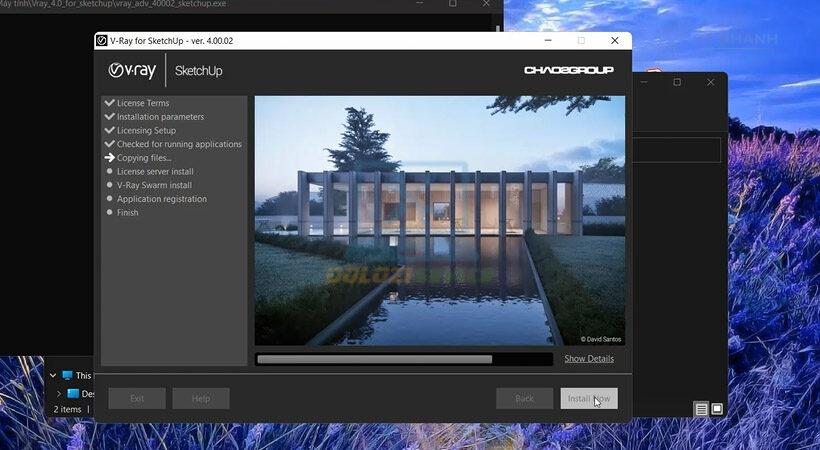Click the Install Now button
Image resolution: width=820 pixels, height=450 pixels.
[589, 399]
